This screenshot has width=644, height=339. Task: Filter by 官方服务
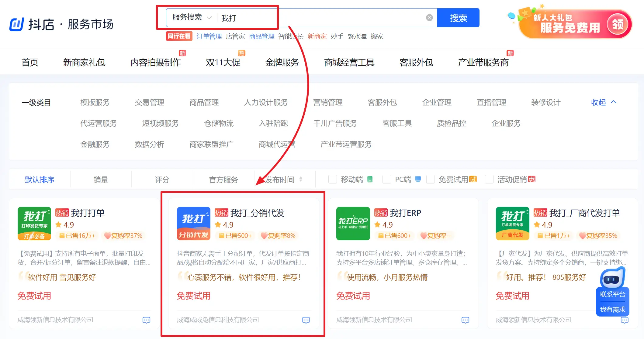click(223, 180)
